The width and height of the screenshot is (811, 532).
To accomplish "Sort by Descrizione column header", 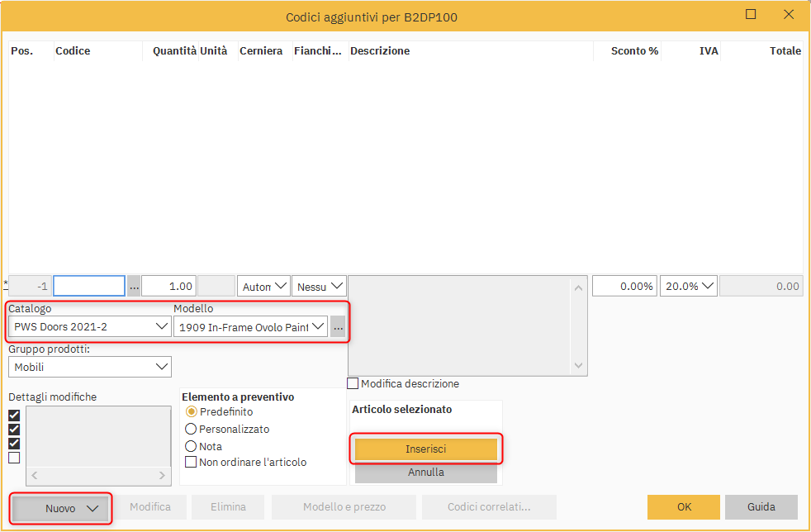I will click(x=380, y=51).
